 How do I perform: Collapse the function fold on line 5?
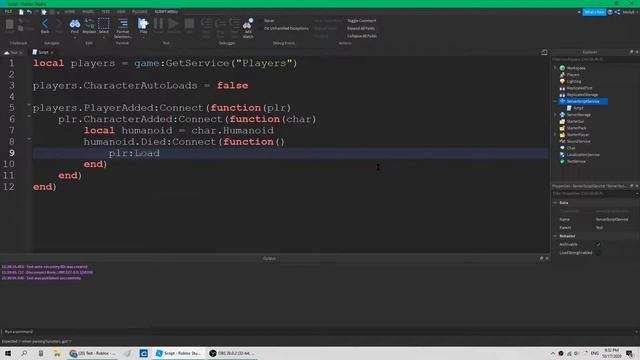[29, 105]
